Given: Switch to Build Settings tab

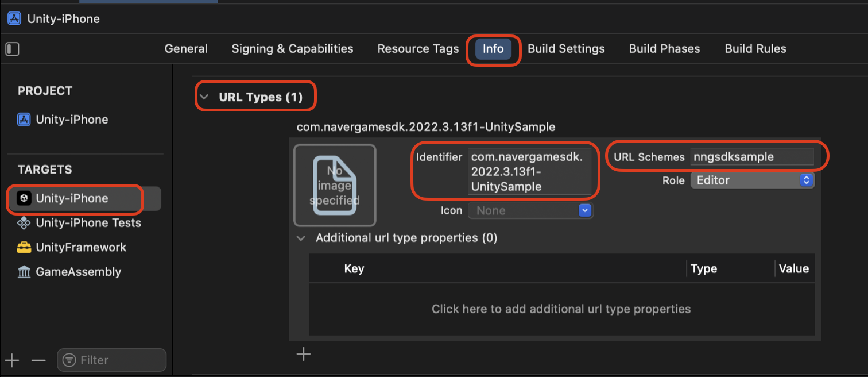Looking at the screenshot, I should point(566,49).
